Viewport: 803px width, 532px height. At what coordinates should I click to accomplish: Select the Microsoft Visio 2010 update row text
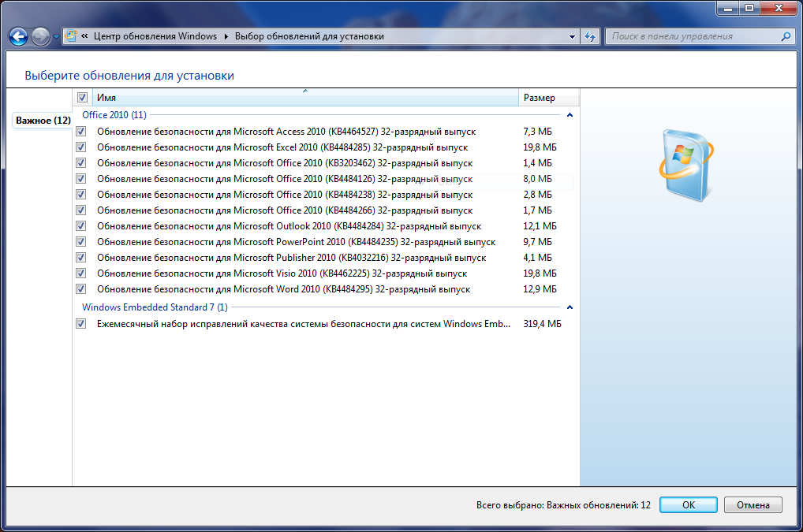[282, 273]
